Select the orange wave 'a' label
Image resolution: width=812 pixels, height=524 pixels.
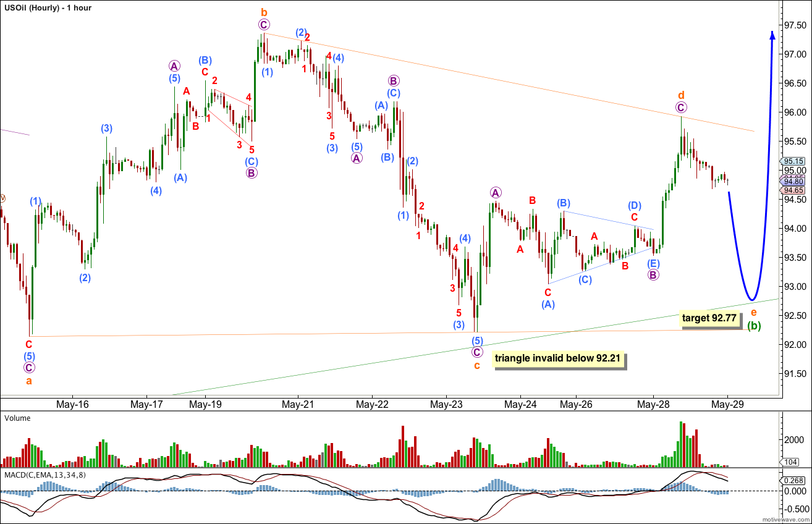coord(29,380)
